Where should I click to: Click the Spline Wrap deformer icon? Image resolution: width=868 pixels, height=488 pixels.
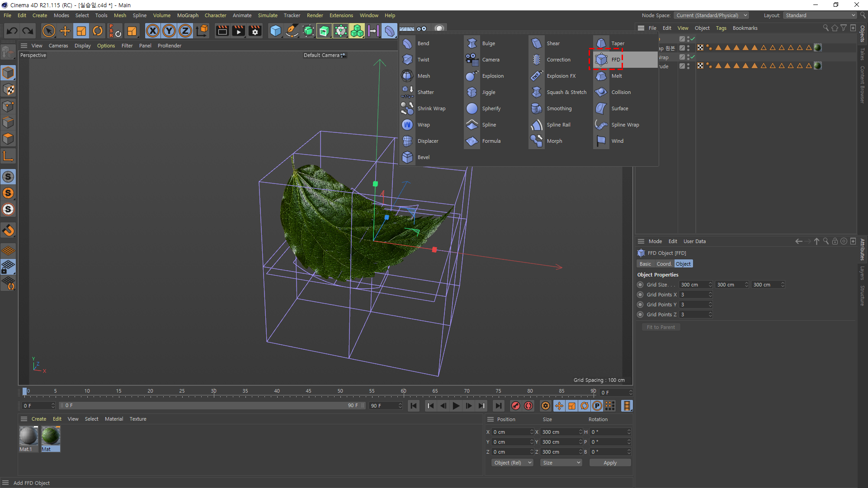[601, 125]
